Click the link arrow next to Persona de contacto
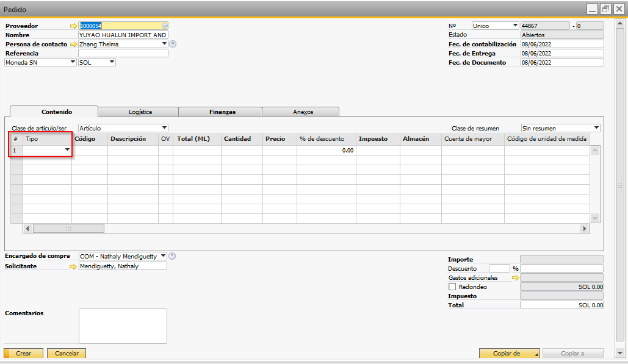628x364 pixels. pos(74,44)
